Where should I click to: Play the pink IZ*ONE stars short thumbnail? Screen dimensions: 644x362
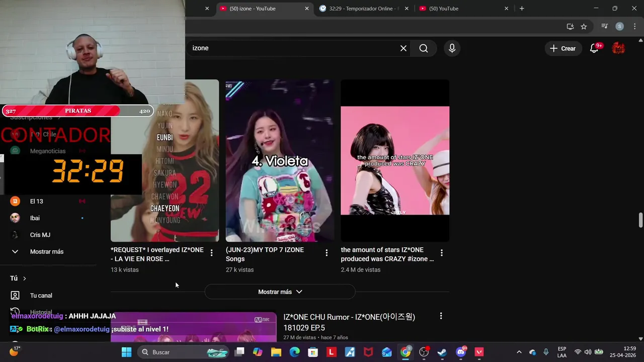coord(395,161)
